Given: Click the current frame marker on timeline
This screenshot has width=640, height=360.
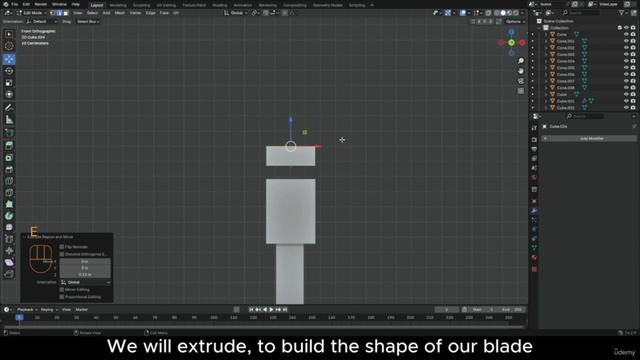Looking at the screenshot, I should pos(19,318).
